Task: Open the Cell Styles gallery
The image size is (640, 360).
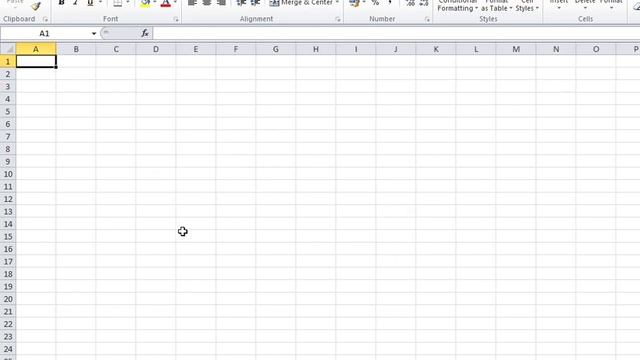Action: [x=527, y=5]
